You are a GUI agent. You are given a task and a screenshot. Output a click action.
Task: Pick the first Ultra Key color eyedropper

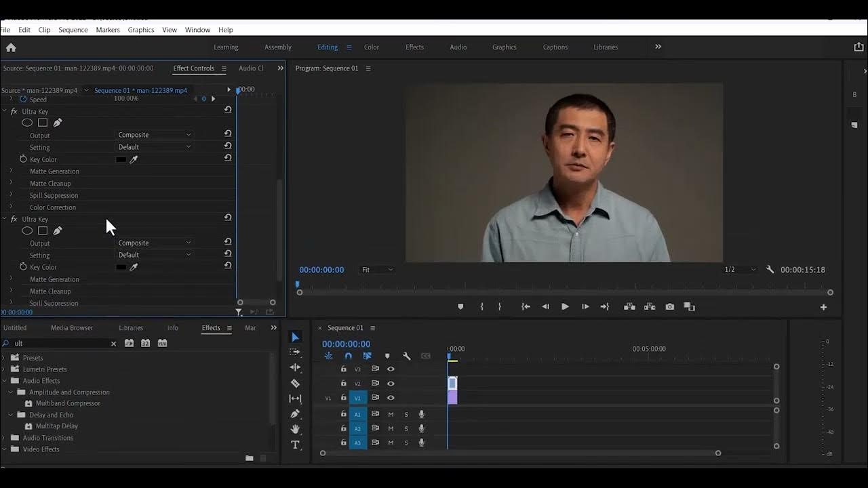click(134, 160)
